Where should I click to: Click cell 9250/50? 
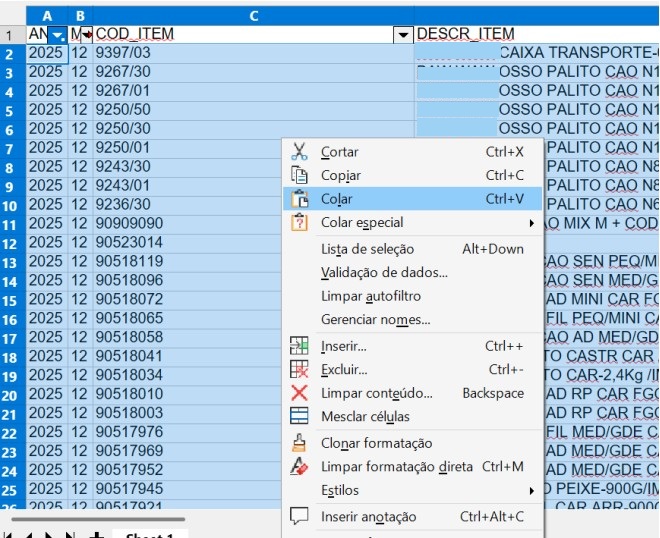pos(253,110)
